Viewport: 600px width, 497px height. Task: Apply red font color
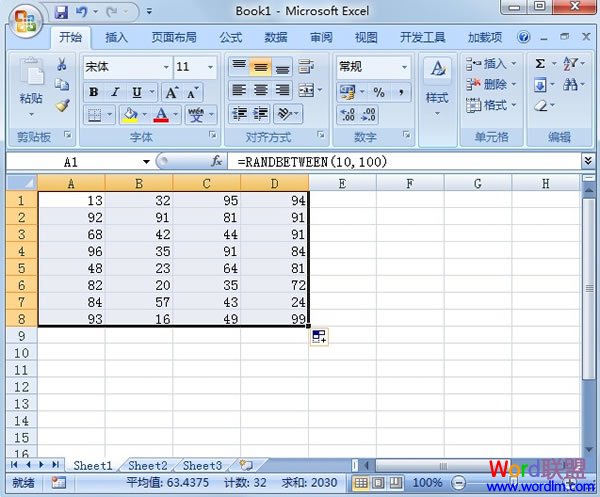tap(161, 114)
